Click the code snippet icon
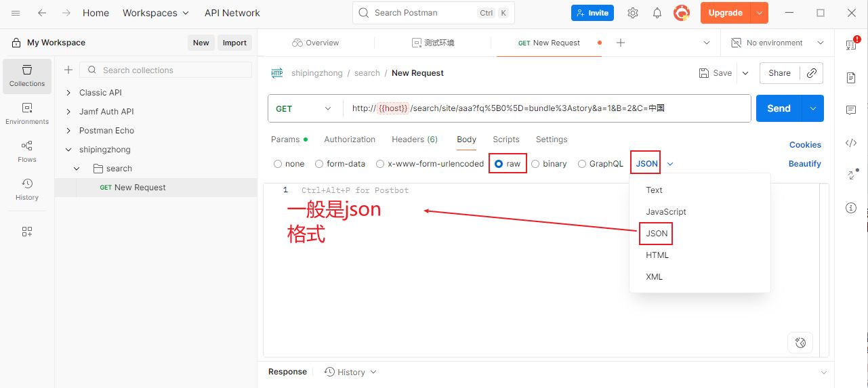Screen dimensions: 868x388 click(x=851, y=143)
